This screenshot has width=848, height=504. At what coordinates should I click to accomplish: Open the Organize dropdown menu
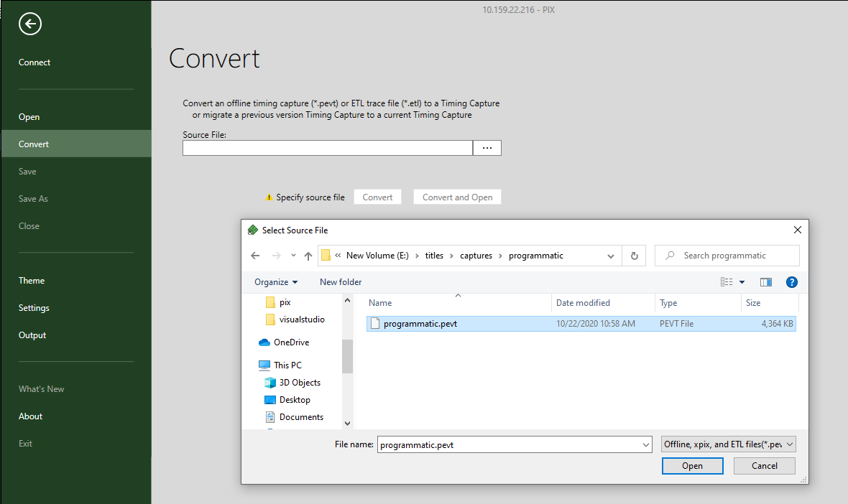(276, 282)
